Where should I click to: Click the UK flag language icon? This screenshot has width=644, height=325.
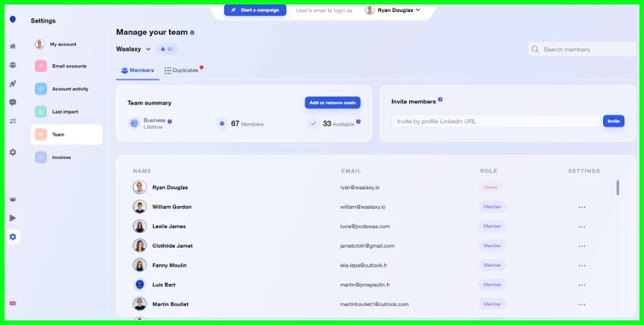12,303
